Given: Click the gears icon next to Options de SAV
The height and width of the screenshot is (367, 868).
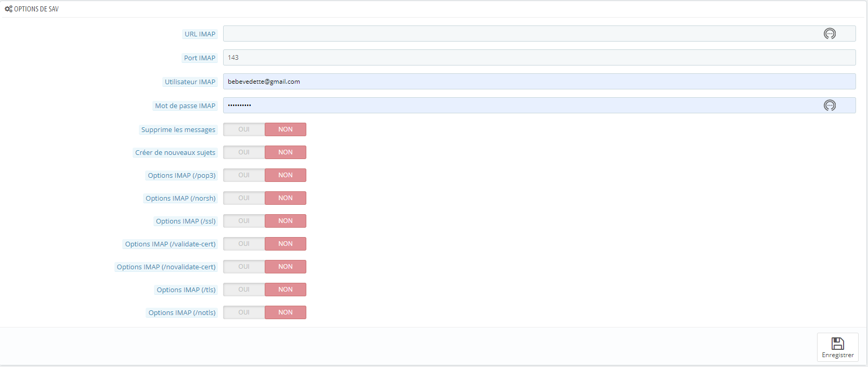Looking at the screenshot, I should (x=8, y=9).
